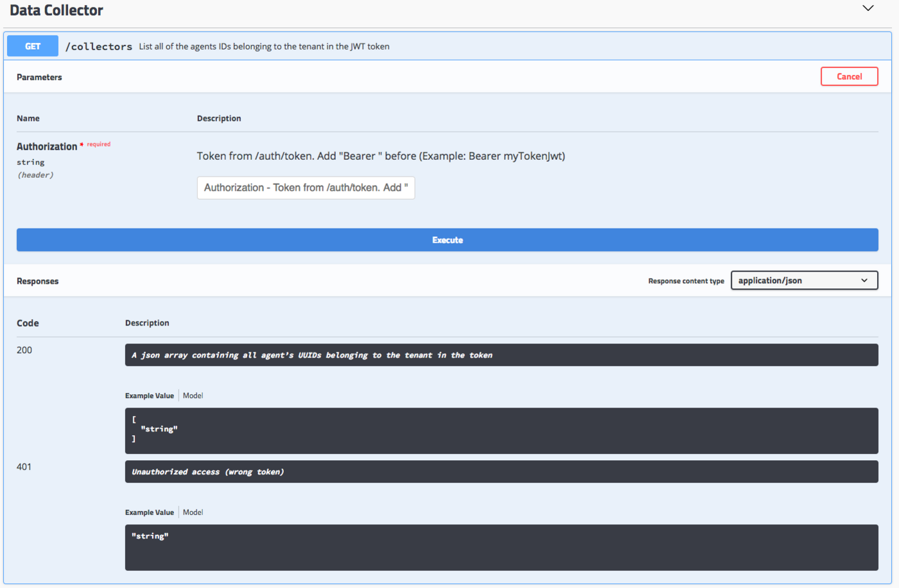Click the 200 response JSON array example block
Screen dimensions: 899x588
(x=501, y=430)
